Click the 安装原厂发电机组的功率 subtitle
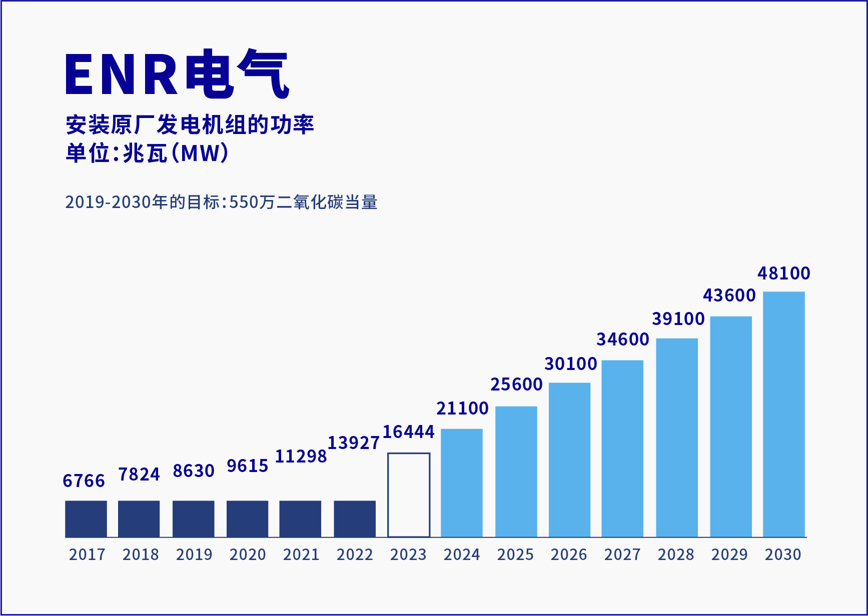The image size is (868, 616). pos(190,125)
